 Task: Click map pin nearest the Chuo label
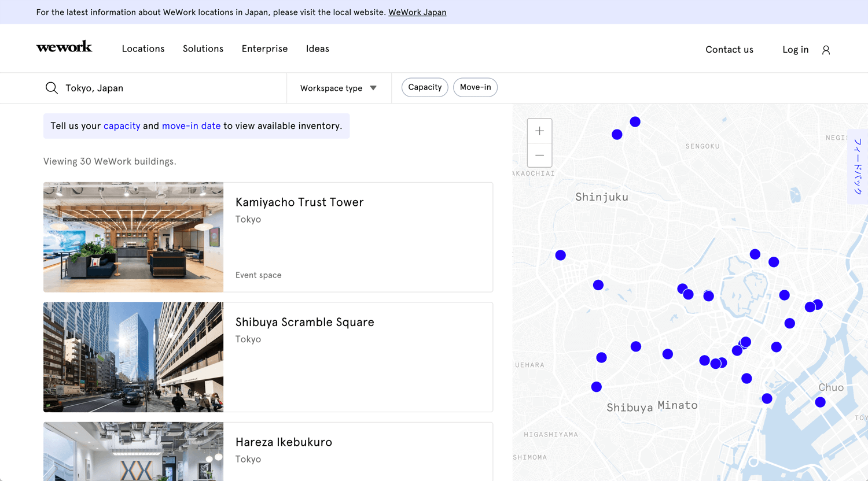(x=820, y=402)
